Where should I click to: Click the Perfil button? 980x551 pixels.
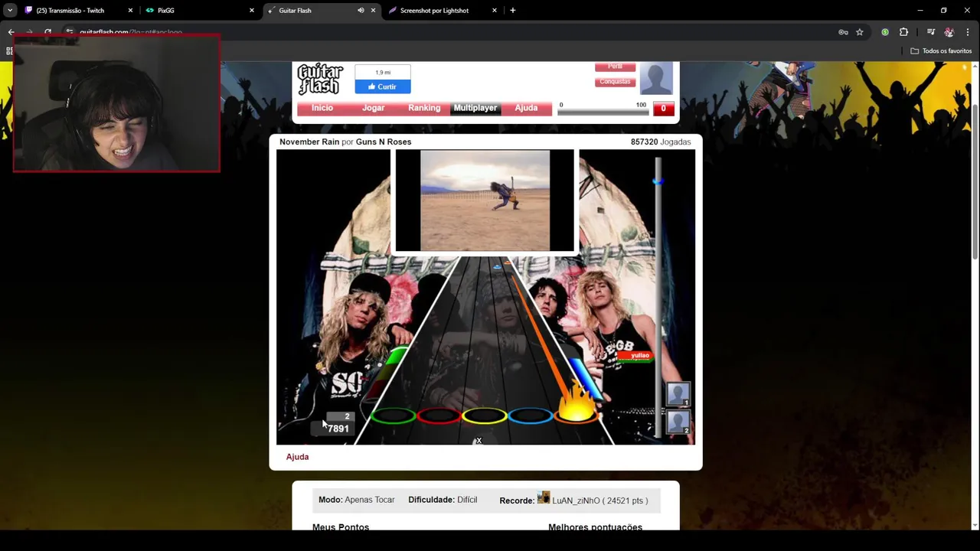tap(616, 67)
